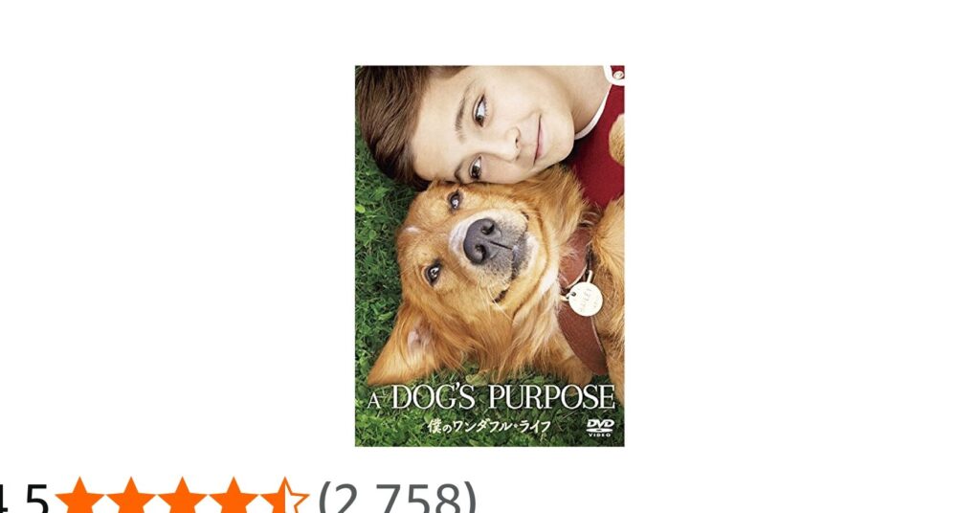
Task: Click the second orange rating star
Action: click(130, 498)
